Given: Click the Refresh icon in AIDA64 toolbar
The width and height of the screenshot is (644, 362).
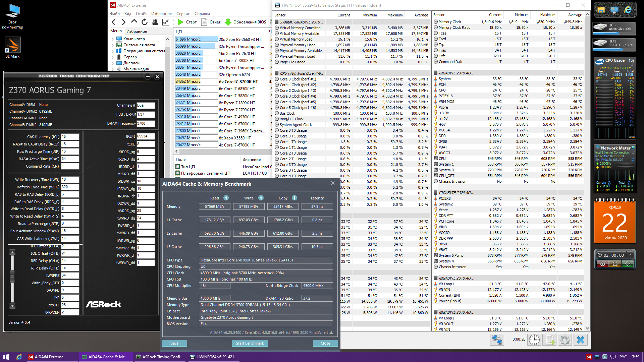Looking at the screenshot, I should [145, 22].
